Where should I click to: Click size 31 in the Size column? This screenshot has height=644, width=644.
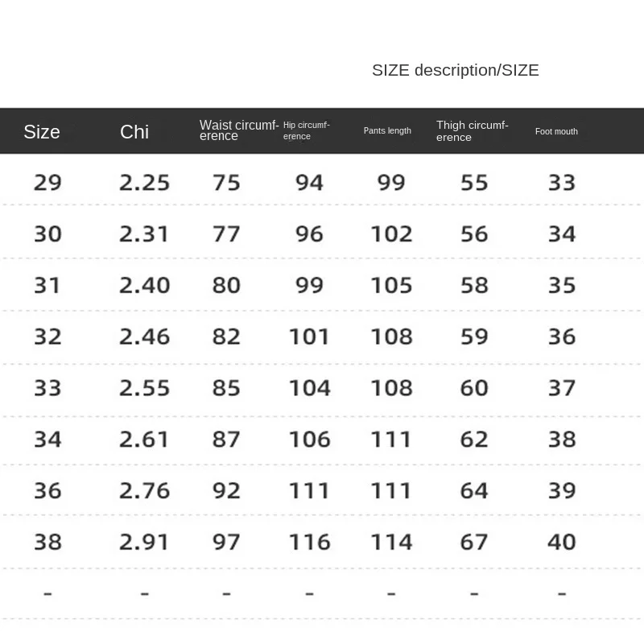point(47,285)
